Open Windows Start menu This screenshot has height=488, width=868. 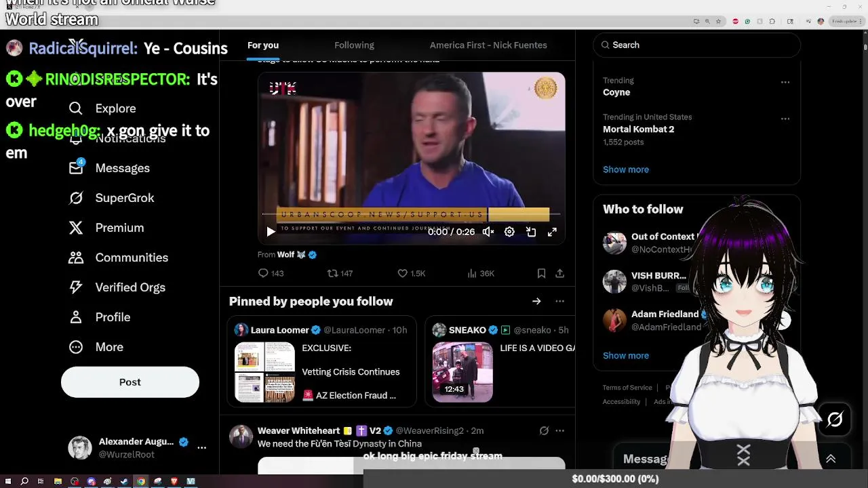(8, 482)
